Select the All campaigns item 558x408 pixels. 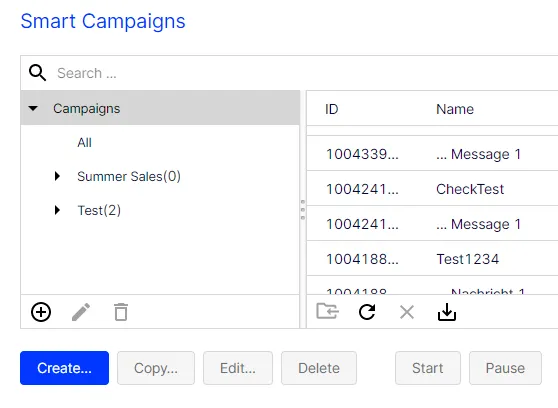[85, 142]
